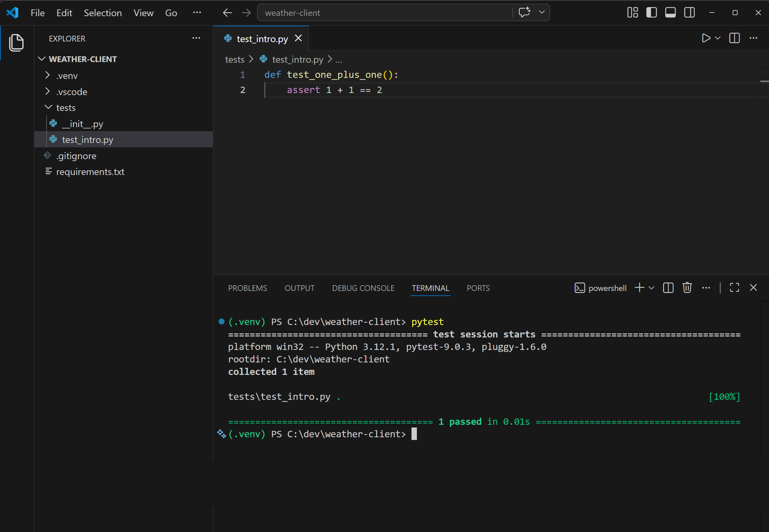Select the TERMINAL panel tab
769x532 pixels.
430,288
